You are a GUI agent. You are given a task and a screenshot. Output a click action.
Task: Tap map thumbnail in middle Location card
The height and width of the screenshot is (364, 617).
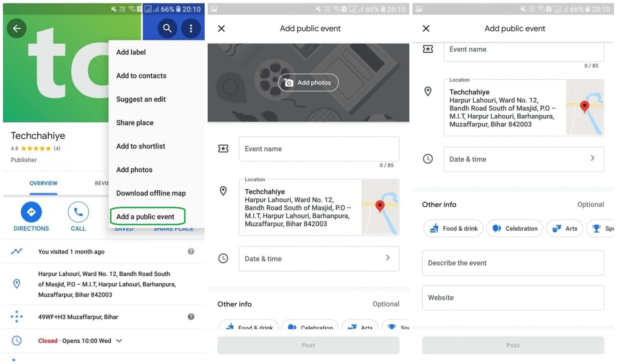[380, 207]
